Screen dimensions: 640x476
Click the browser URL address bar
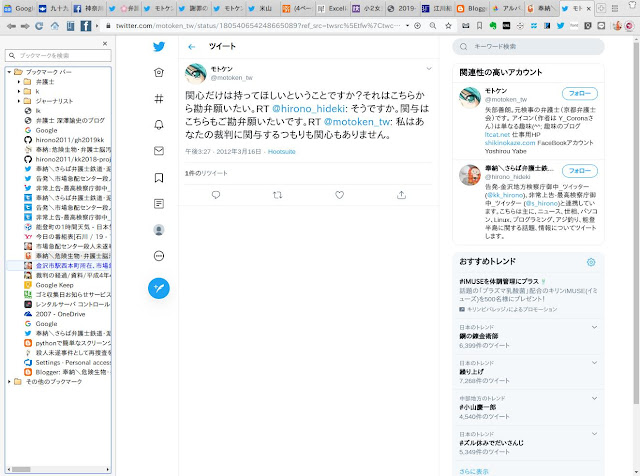pyautogui.click(x=257, y=26)
